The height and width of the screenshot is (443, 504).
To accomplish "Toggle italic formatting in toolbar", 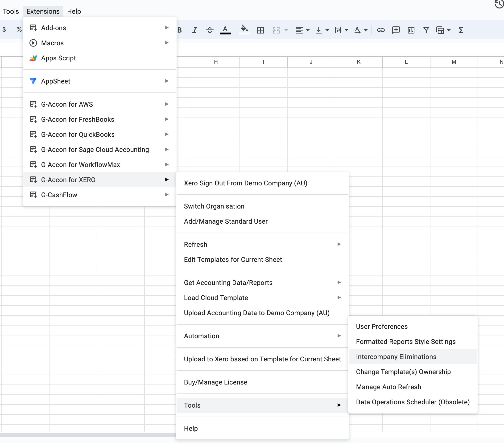I will (194, 30).
